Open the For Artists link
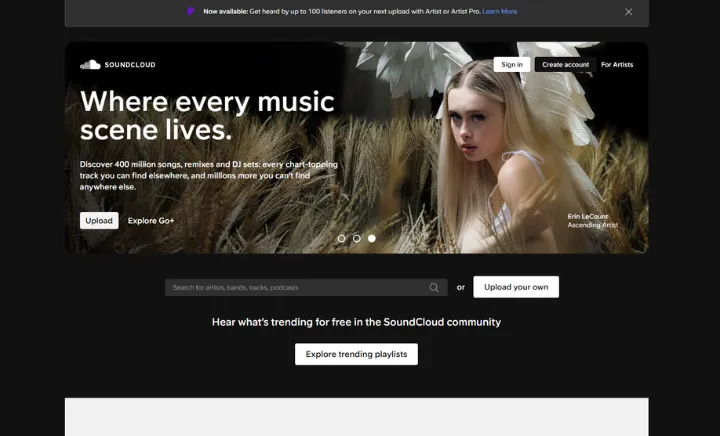The height and width of the screenshot is (436, 720). pos(617,65)
